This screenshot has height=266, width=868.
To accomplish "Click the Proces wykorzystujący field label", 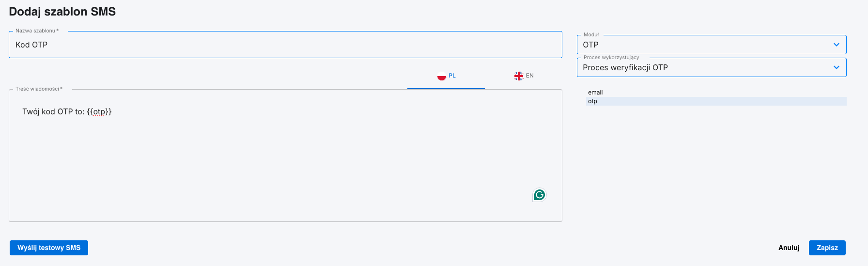I will coord(611,58).
